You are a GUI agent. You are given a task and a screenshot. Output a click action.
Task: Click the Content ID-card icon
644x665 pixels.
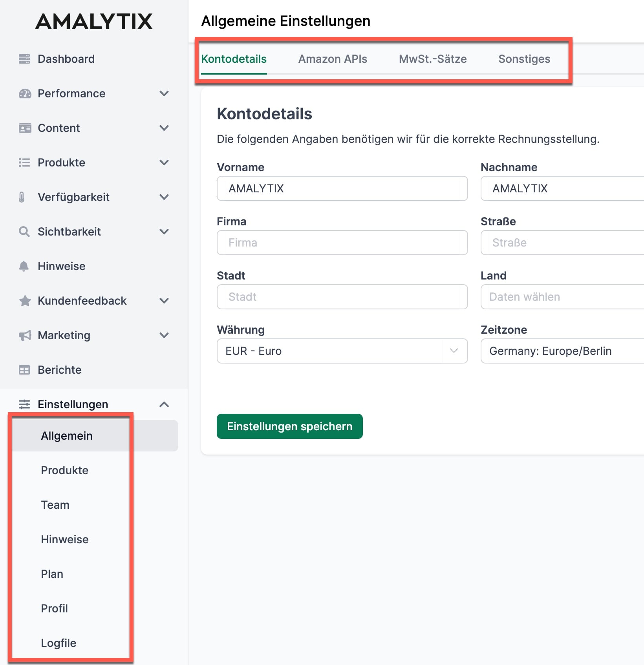25,128
